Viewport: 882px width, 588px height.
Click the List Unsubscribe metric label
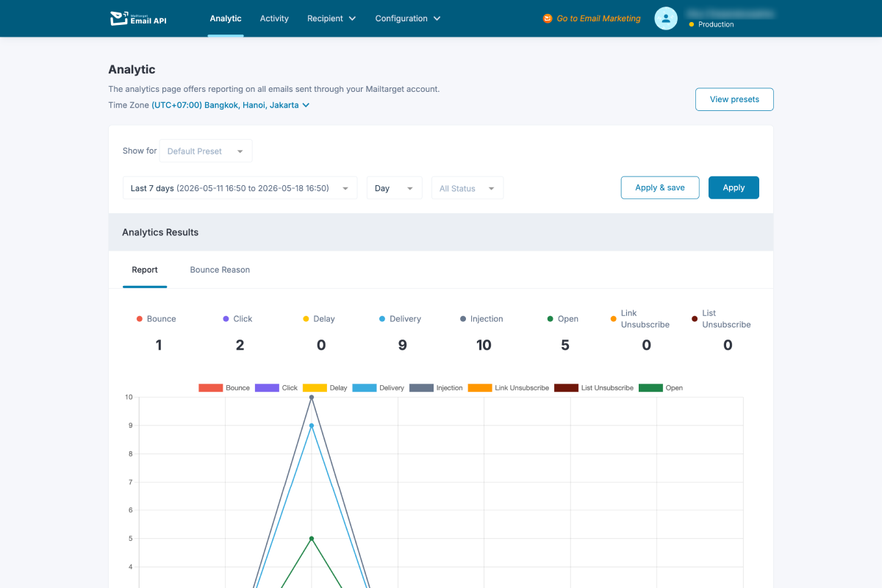pos(726,319)
